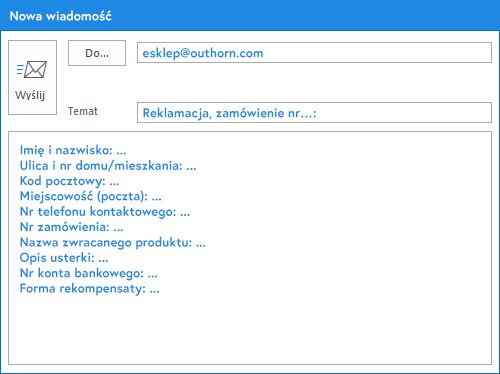Click the 'Ulica i nr domu/mieszkania: ...' line
The width and height of the screenshot is (500, 374).
click(108, 165)
